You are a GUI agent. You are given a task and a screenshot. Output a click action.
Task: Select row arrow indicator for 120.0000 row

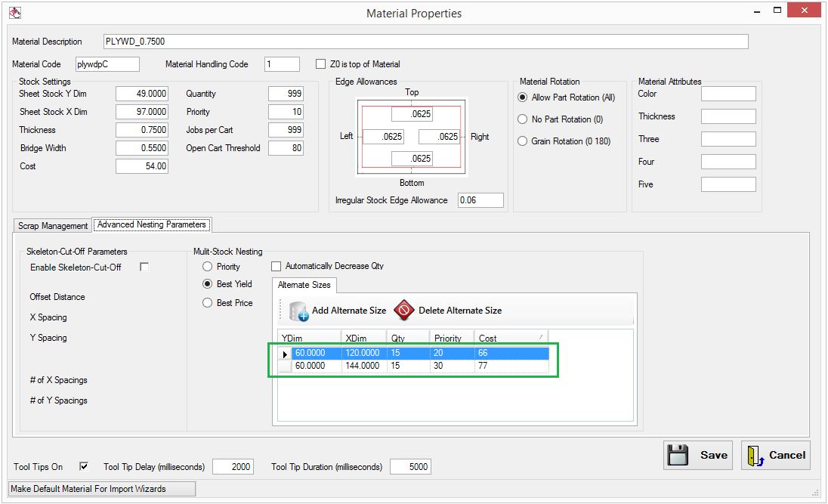point(285,354)
